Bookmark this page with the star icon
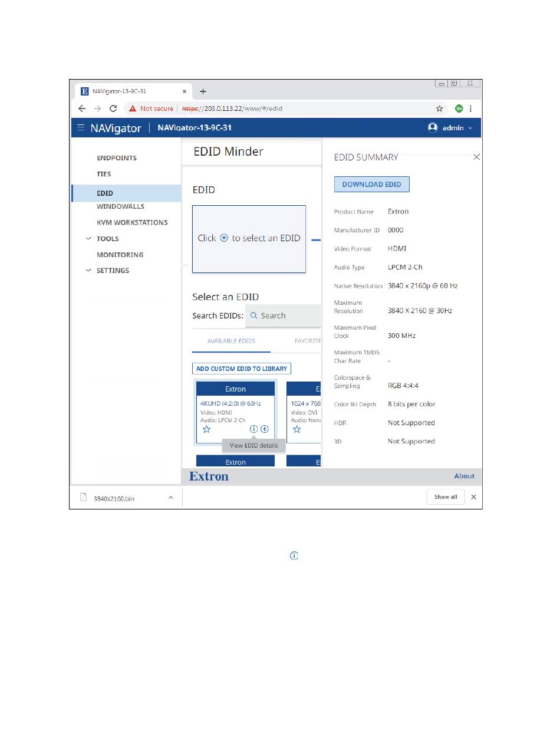The height and width of the screenshot is (743, 560). coord(439,109)
